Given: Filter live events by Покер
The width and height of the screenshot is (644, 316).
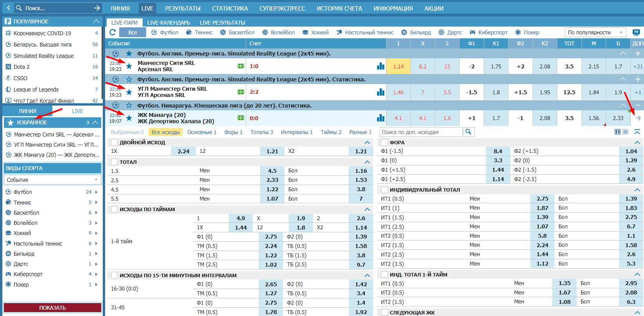Looking at the screenshot, I should click(x=527, y=32).
